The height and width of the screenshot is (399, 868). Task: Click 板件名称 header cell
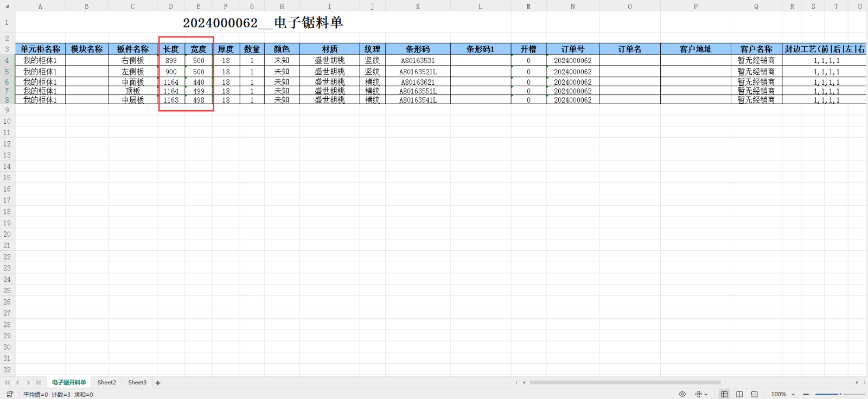tap(133, 49)
